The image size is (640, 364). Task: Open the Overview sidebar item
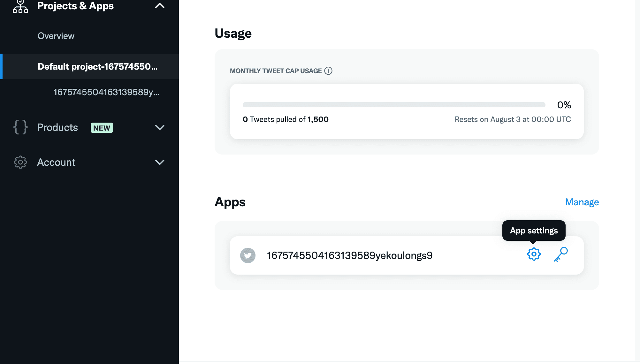coord(56,36)
